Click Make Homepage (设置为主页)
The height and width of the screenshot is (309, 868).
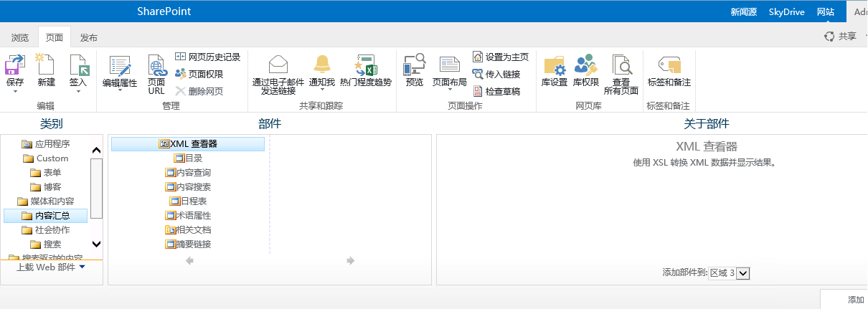point(501,57)
